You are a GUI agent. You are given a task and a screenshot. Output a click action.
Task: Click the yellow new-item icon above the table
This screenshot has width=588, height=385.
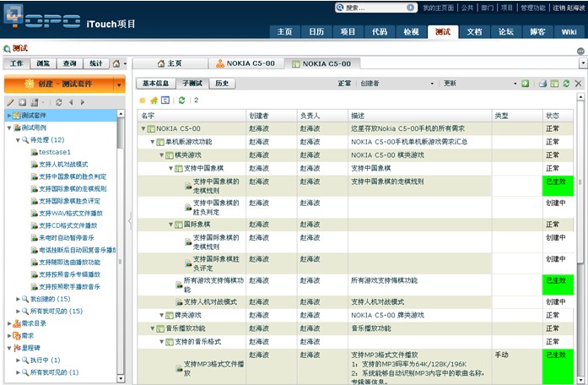point(143,100)
